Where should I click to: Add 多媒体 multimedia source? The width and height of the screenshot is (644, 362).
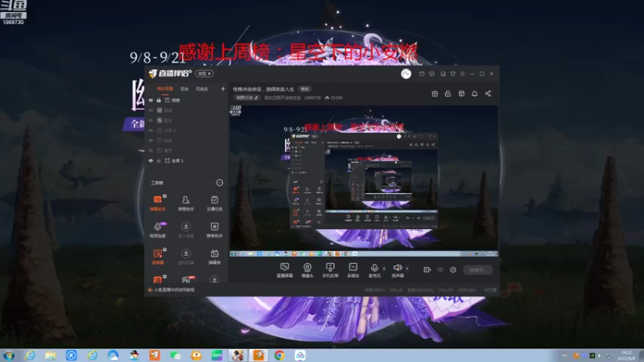pos(353,270)
